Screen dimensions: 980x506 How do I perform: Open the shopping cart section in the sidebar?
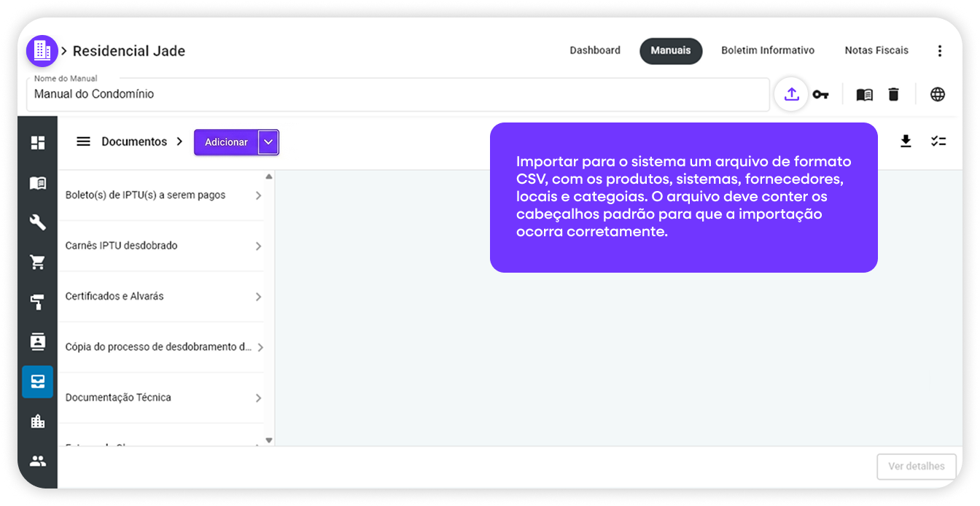coord(37,262)
